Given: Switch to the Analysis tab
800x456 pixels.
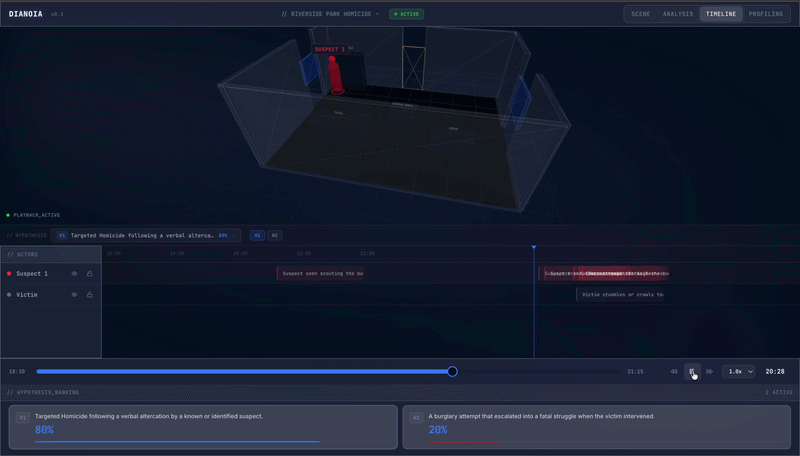Looking at the screenshot, I should (678, 14).
